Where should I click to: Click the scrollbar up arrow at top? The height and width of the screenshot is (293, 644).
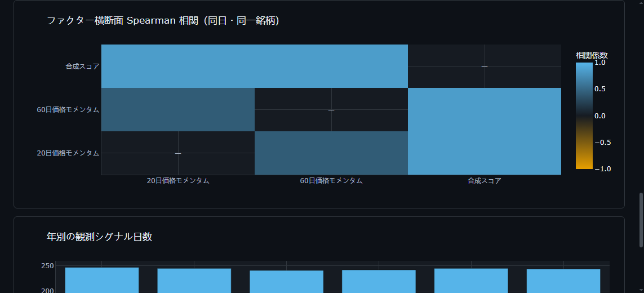(641, 2)
